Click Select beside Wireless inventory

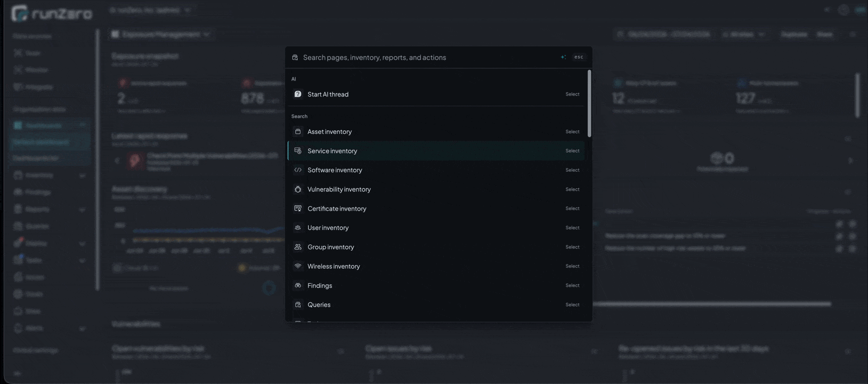572,266
